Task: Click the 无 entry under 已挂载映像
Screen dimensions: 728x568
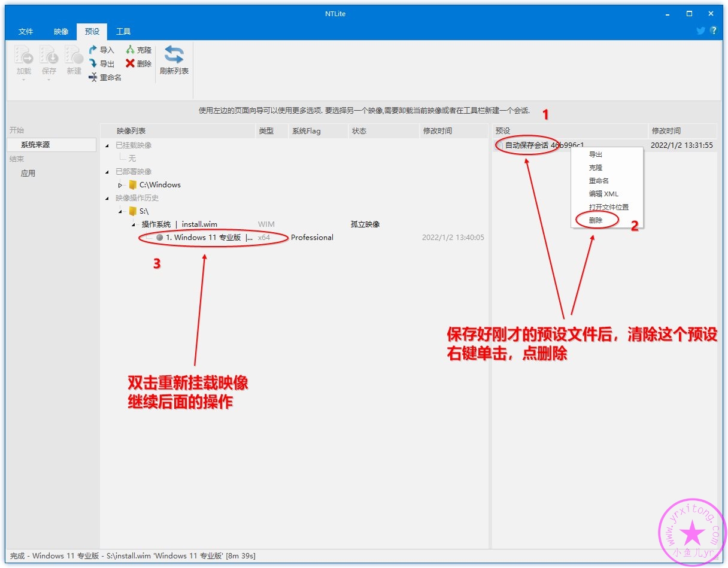Action: pyautogui.click(x=132, y=159)
